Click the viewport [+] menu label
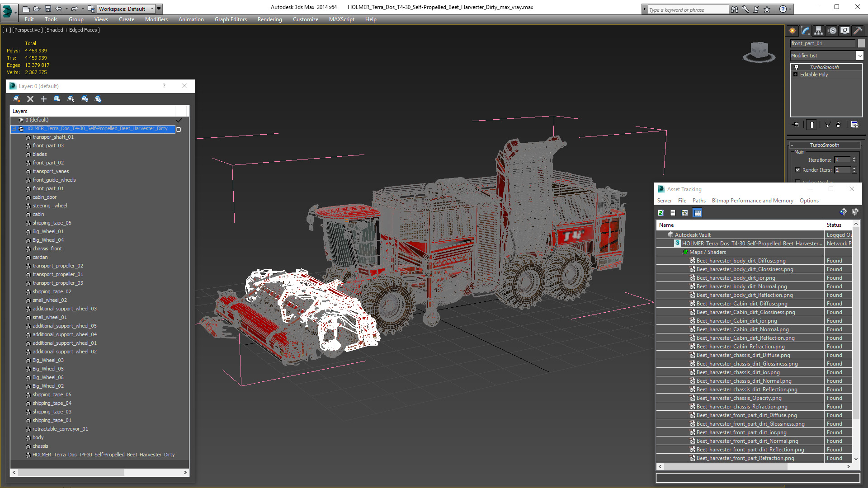868x488 pixels. pyautogui.click(x=7, y=30)
